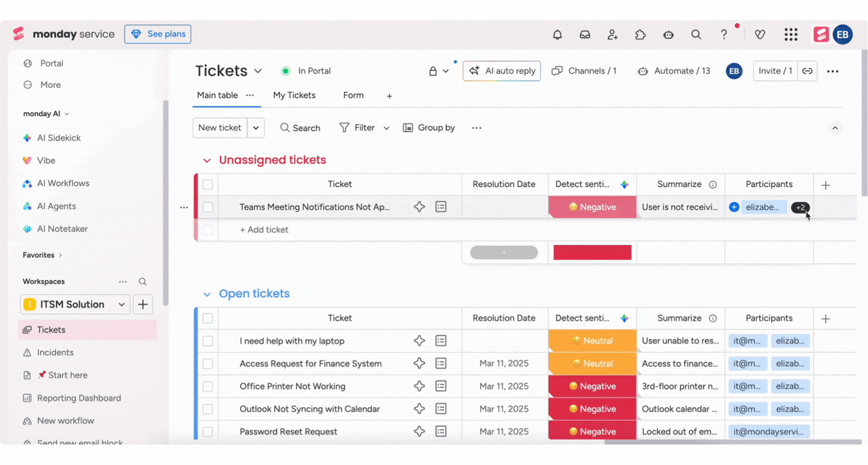Screen dimensions: 868x465
Task: Open the apps marketplace puzzle icon
Action: click(640, 35)
